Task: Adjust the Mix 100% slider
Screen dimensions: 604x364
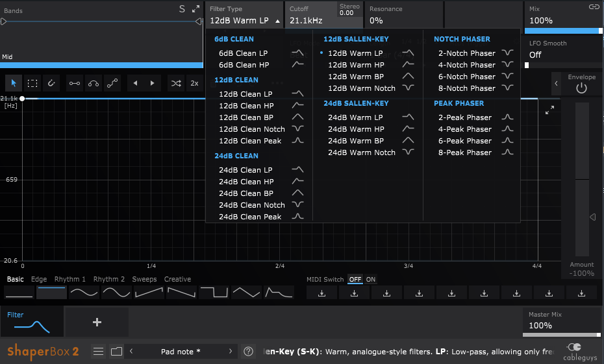Action: [x=563, y=30]
